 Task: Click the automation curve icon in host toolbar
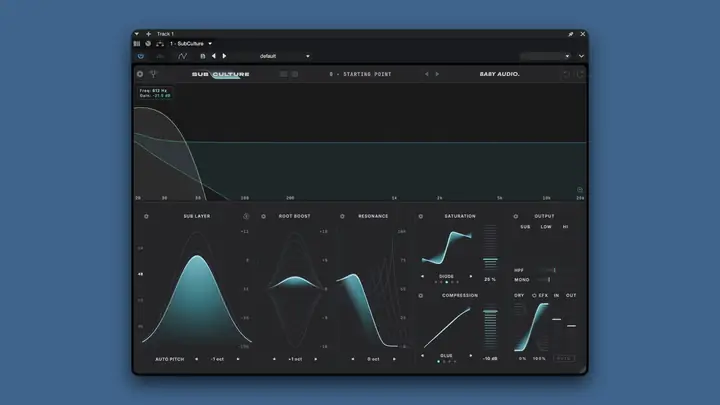(x=182, y=56)
